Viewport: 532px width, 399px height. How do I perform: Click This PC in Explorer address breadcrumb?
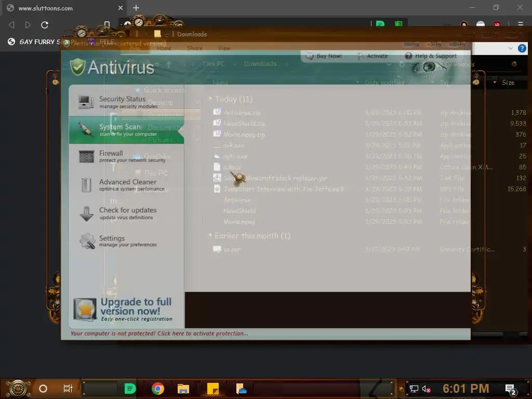(x=214, y=64)
